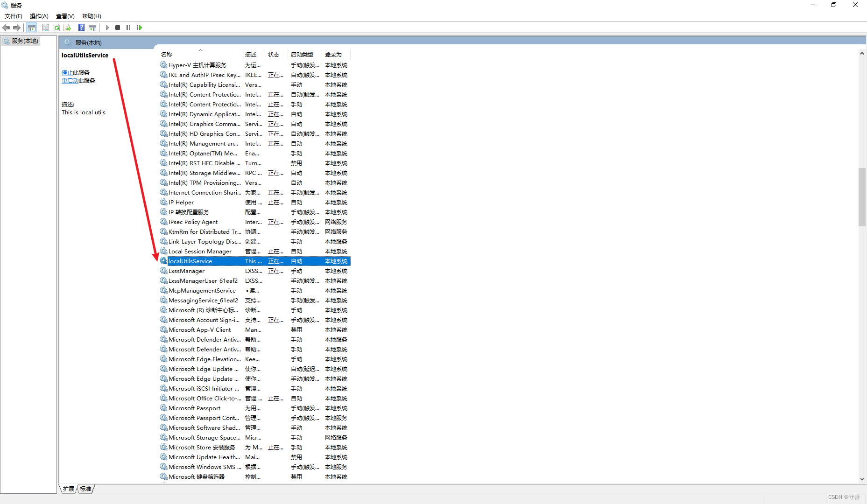The height and width of the screenshot is (504, 867).
Task: Switch to the 扩展 tab
Action: tap(69, 489)
